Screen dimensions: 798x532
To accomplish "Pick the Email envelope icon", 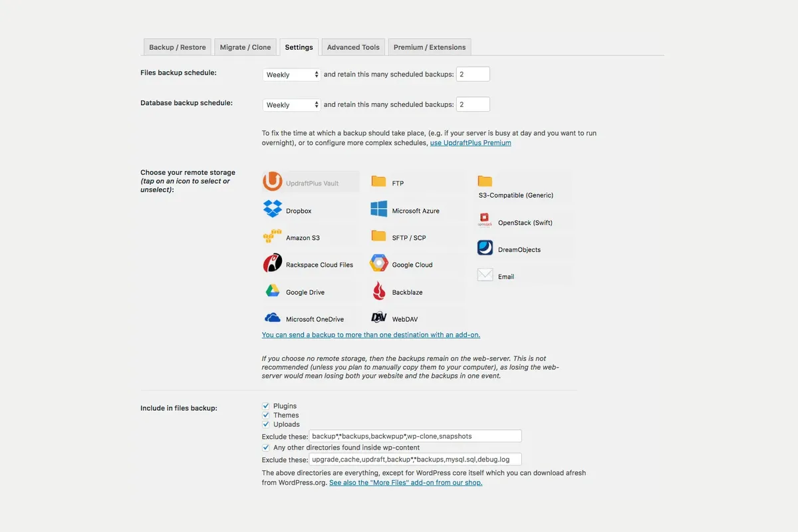I will pyautogui.click(x=485, y=275).
